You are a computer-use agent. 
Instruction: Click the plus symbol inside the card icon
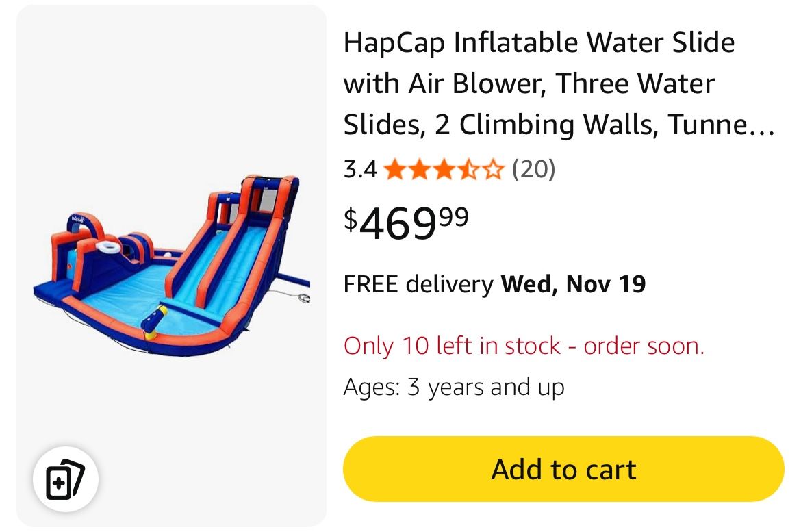tap(60, 484)
